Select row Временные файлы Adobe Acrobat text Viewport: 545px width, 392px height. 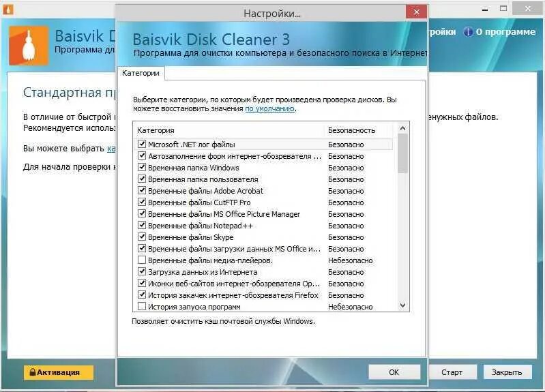pyautogui.click(x=205, y=191)
